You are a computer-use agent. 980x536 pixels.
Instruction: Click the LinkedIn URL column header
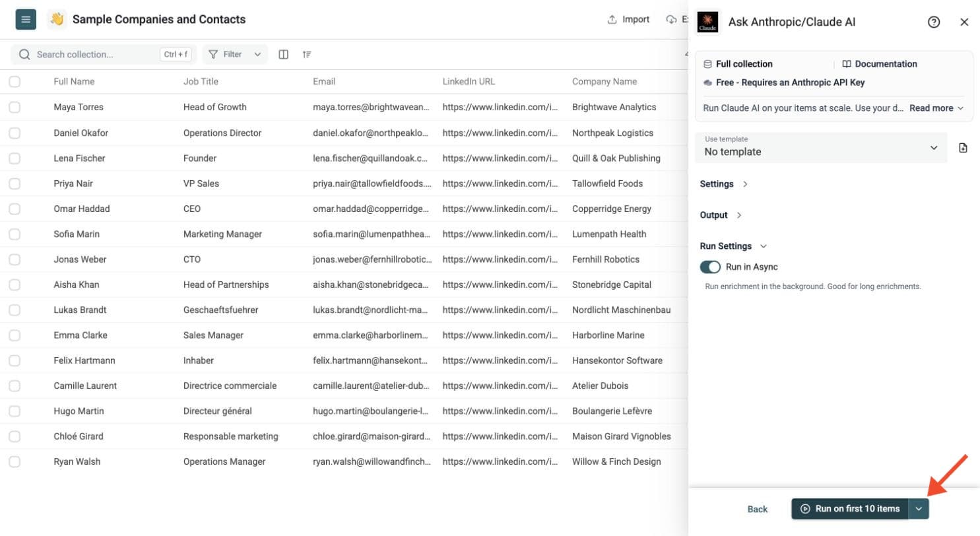click(469, 82)
